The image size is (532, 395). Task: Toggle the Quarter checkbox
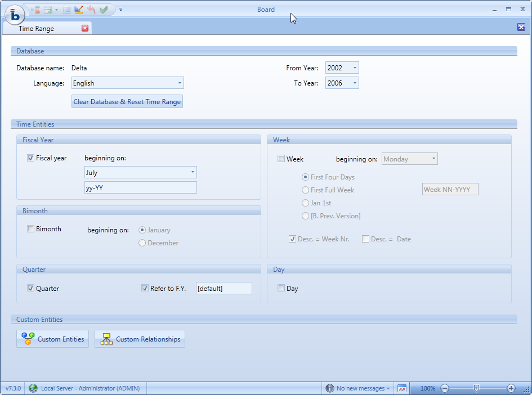[x=30, y=288]
